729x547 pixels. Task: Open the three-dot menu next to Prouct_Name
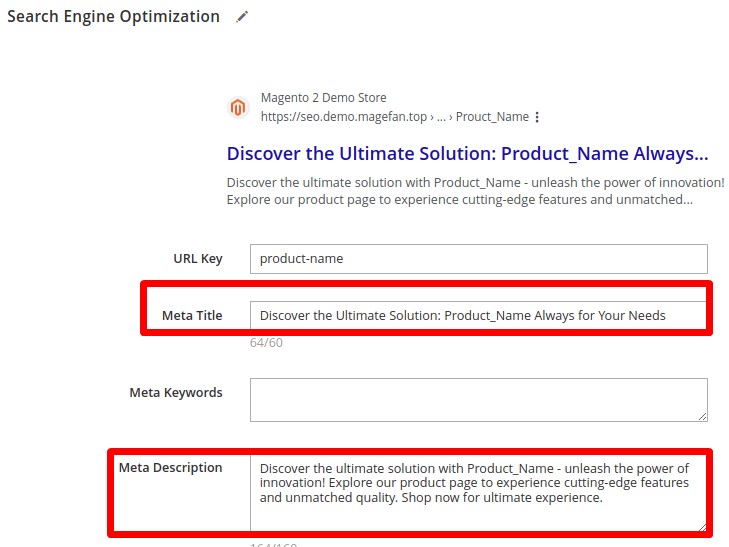[x=537, y=117]
